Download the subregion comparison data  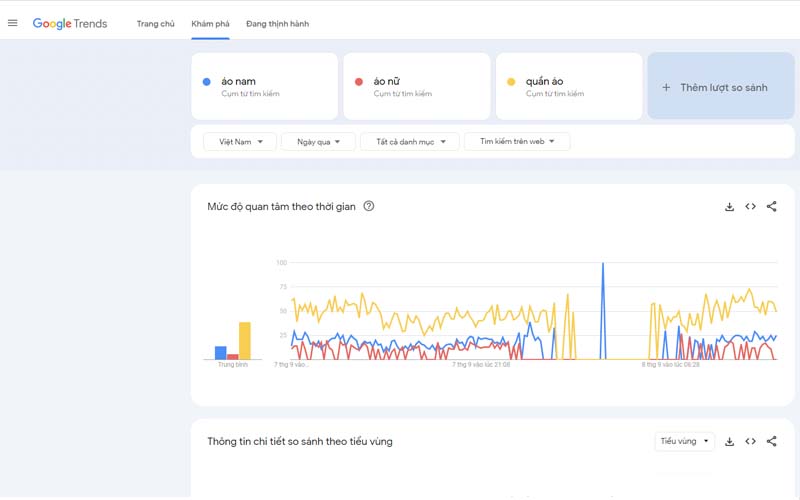(730, 442)
